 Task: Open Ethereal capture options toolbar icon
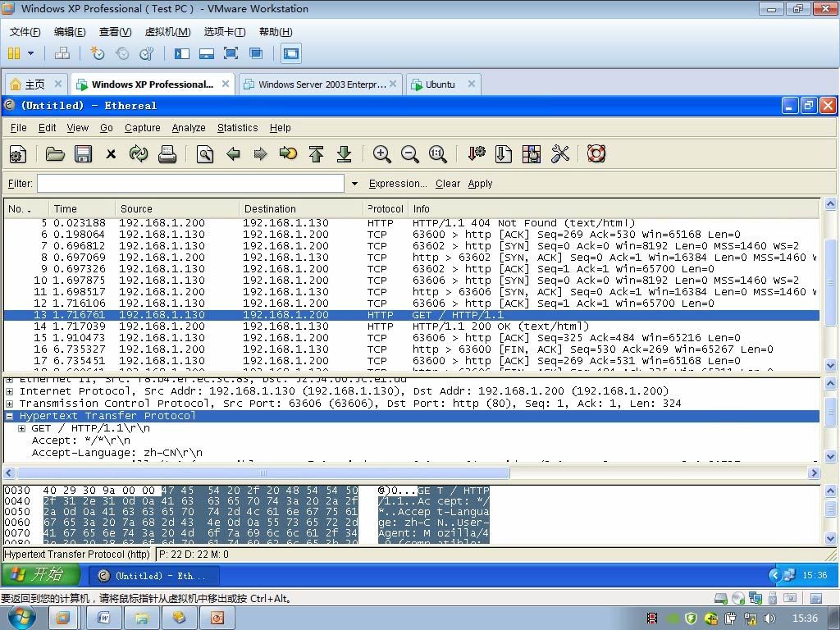point(18,154)
